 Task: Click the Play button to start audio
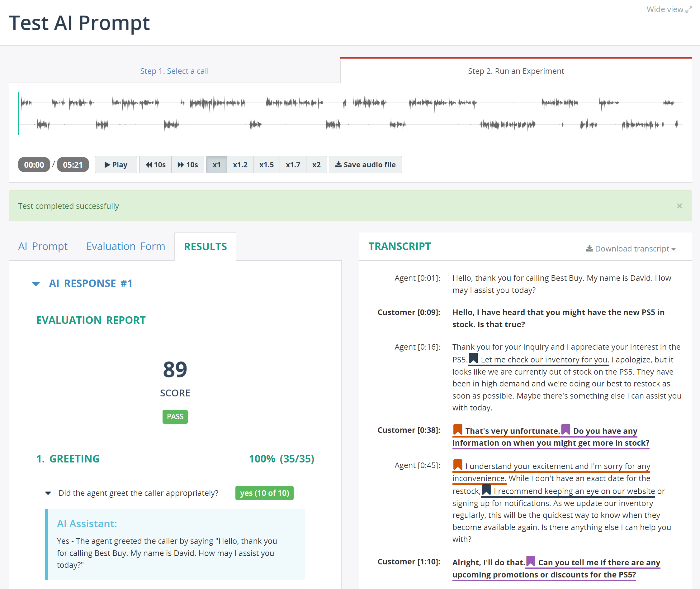click(x=116, y=164)
